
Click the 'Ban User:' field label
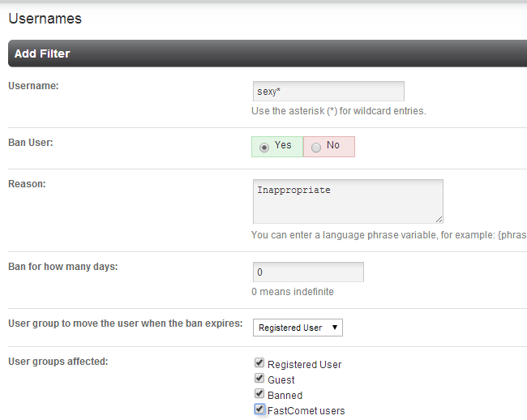pyautogui.click(x=31, y=143)
